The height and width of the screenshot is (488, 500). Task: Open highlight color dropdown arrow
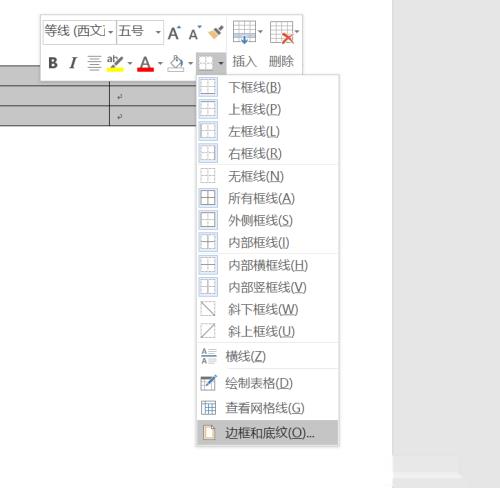130,63
